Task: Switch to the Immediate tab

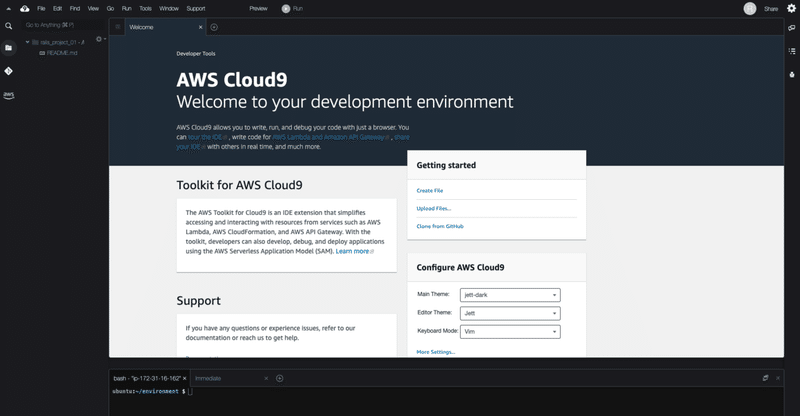Action: 231,378
